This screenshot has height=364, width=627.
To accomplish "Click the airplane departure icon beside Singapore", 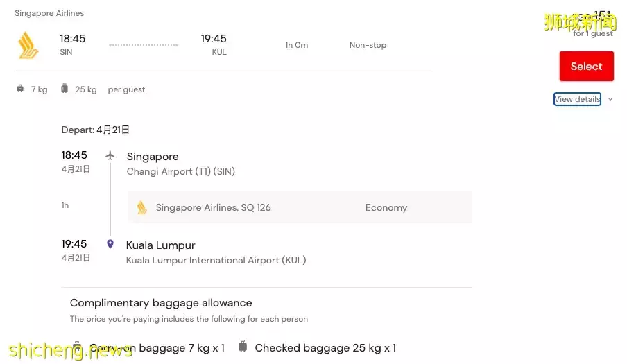I will [110, 155].
